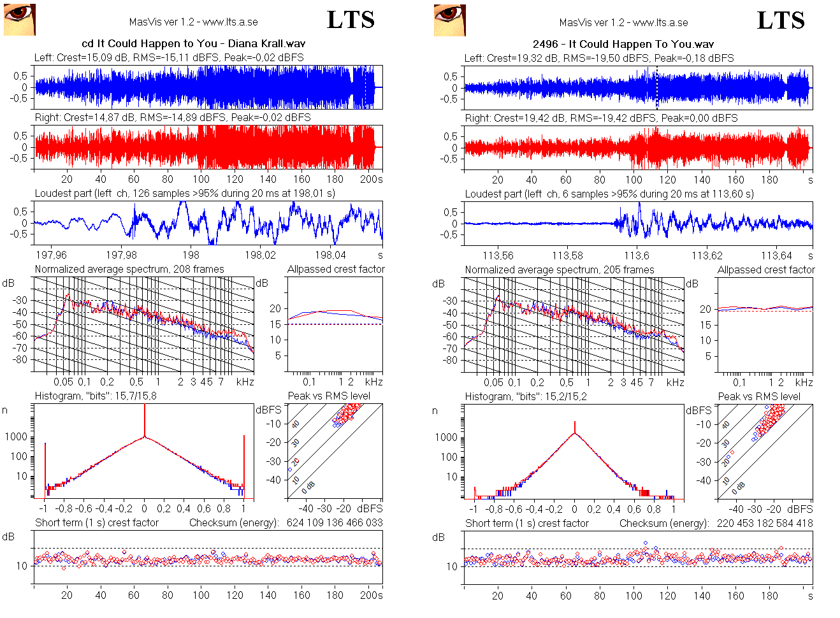Click short-term crest factor scatter in 2496 panel
Viewport: 840px width, 618px height.
click(x=638, y=558)
